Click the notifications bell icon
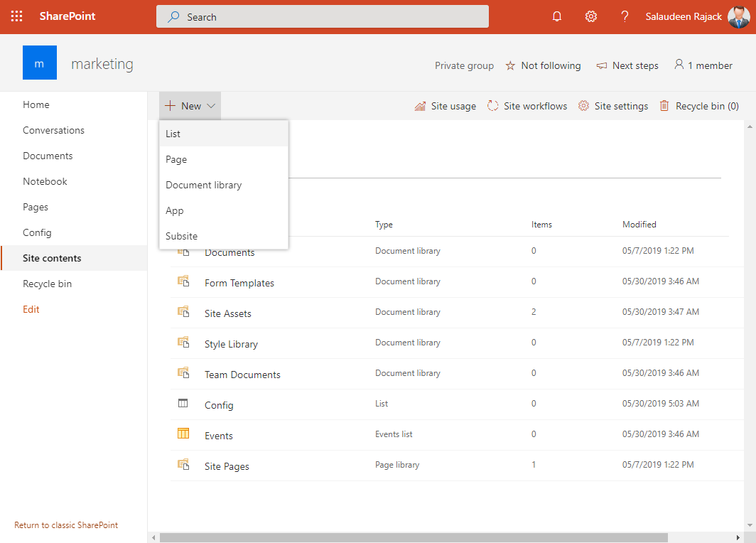The width and height of the screenshot is (756, 543). (557, 16)
